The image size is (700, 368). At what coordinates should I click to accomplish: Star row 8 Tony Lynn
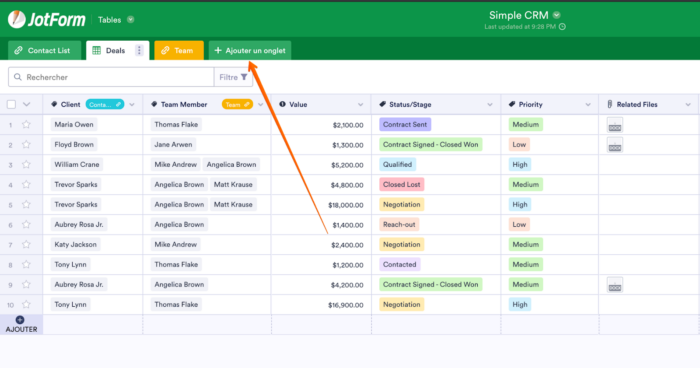26,264
